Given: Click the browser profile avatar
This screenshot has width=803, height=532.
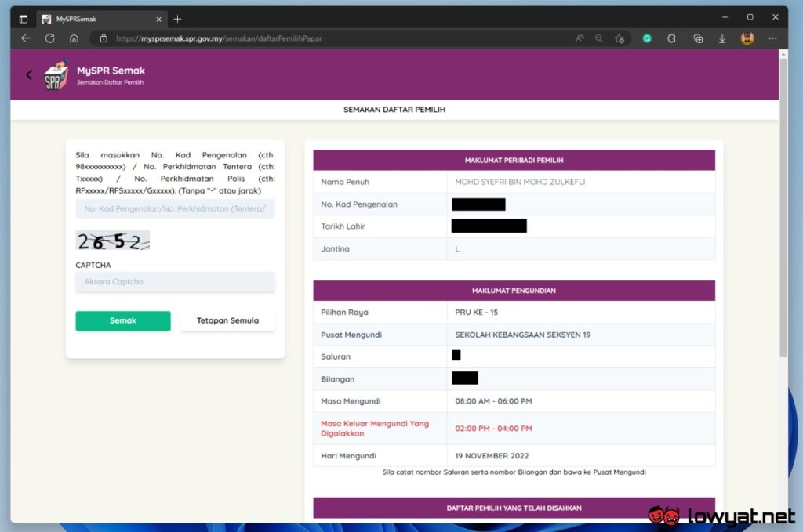Looking at the screenshot, I should 747,38.
